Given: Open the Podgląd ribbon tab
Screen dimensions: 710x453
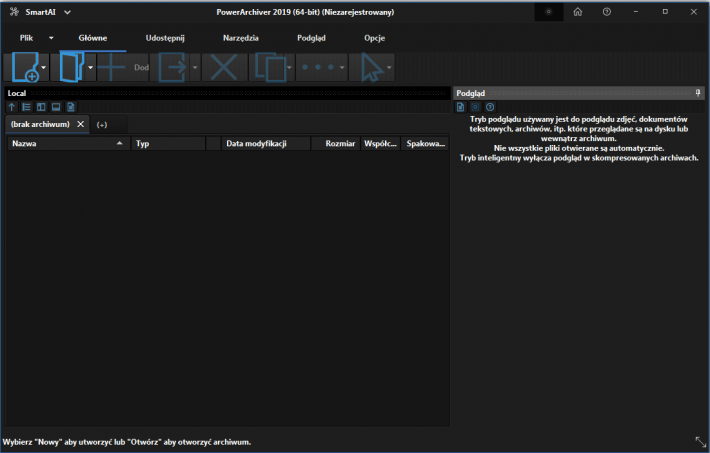Looking at the screenshot, I should coord(312,38).
